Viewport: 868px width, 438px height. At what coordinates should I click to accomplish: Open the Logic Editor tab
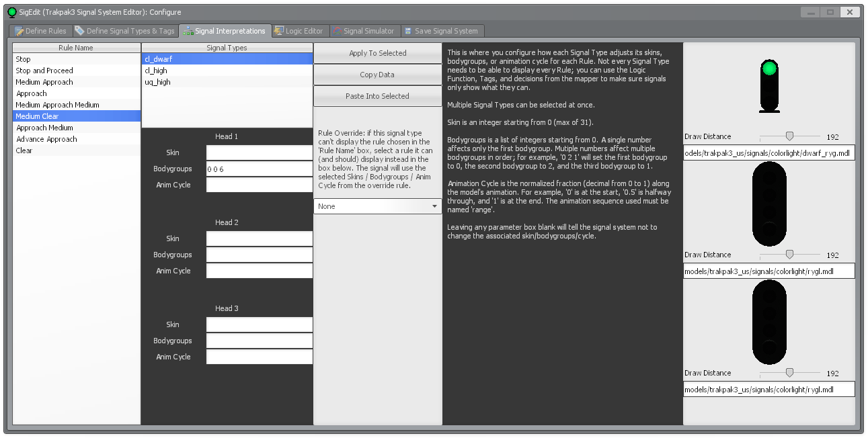299,31
